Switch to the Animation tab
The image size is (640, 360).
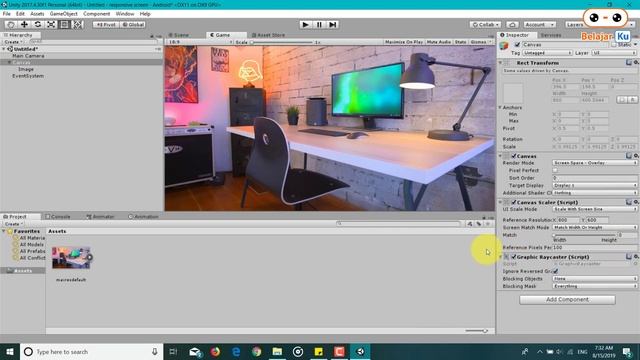143,217
